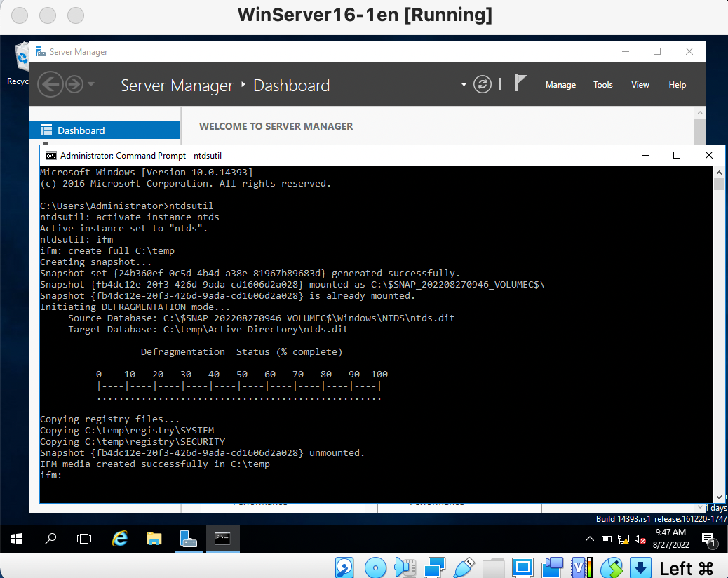728x578 pixels.
Task: Click VirtualBox keyboard capture arrow indicator
Action: tap(641, 567)
